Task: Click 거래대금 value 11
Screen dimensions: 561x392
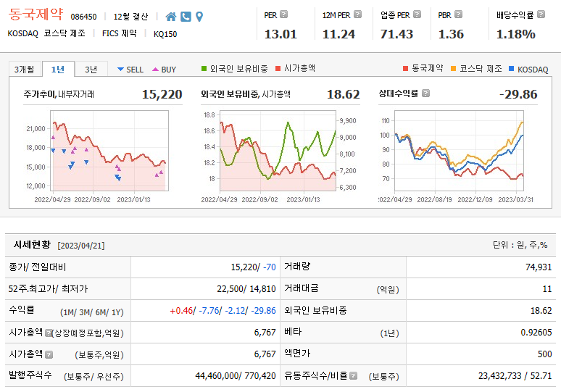Action: tap(547, 289)
